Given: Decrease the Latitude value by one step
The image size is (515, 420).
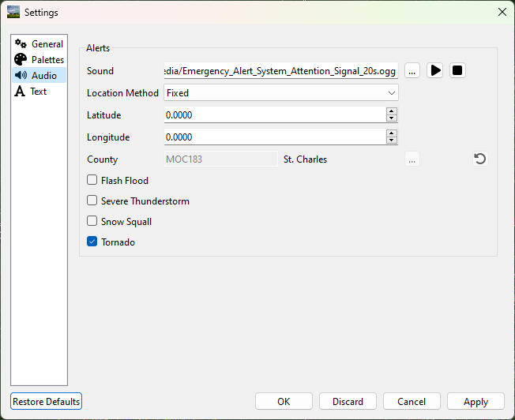Looking at the screenshot, I should point(392,118).
